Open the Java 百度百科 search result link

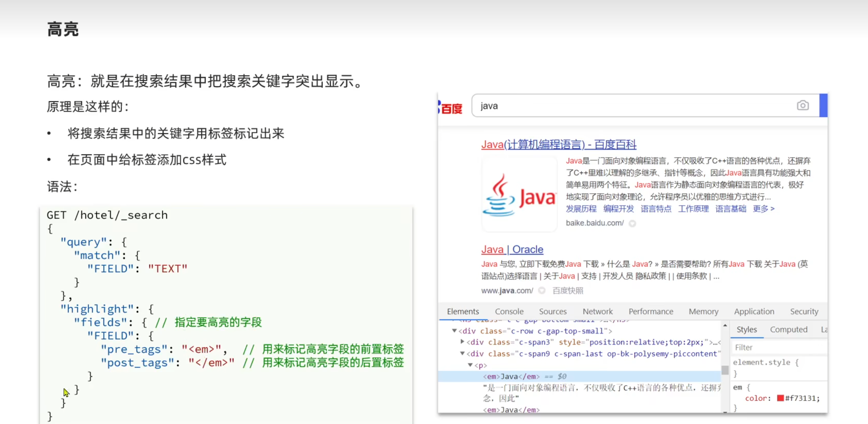(x=558, y=144)
